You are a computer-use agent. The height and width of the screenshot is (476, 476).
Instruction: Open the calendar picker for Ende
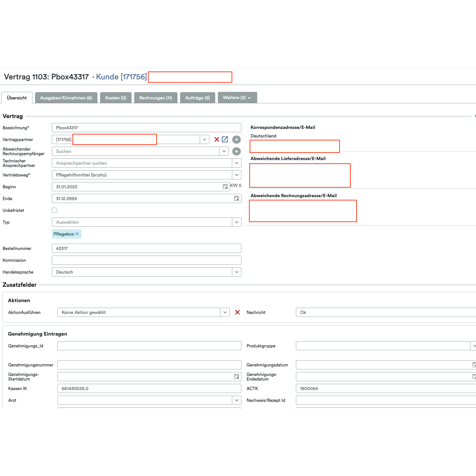237,198
